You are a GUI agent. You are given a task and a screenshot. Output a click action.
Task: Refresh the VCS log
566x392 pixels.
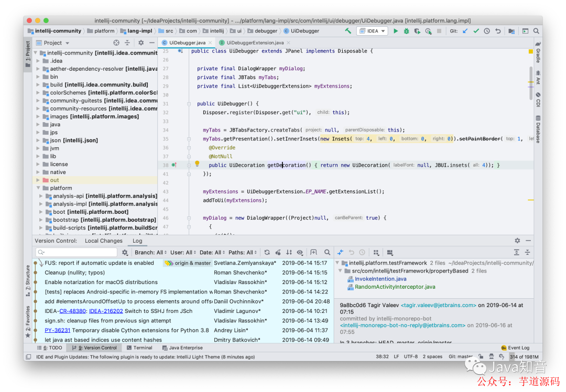click(267, 252)
